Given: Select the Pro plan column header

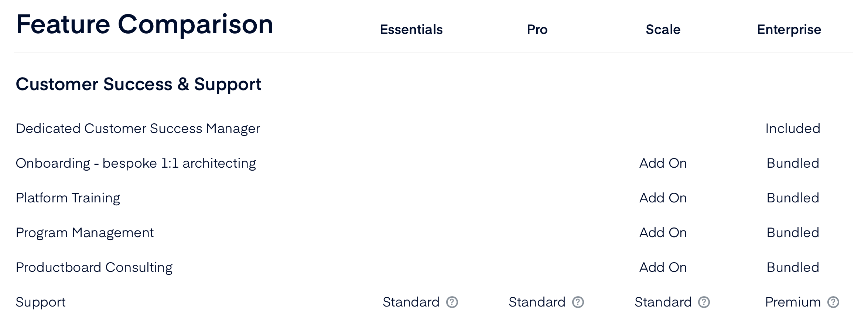Looking at the screenshot, I should click(537, 30).
